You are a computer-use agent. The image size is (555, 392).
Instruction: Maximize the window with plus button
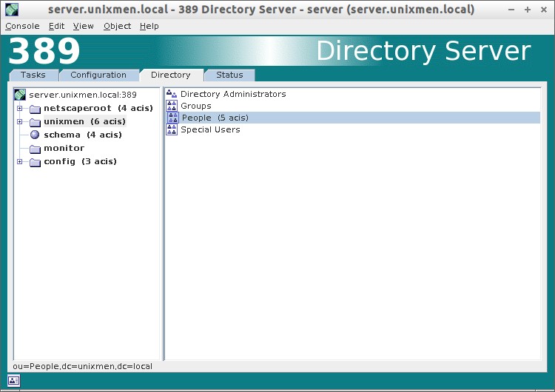coord(528,10)
